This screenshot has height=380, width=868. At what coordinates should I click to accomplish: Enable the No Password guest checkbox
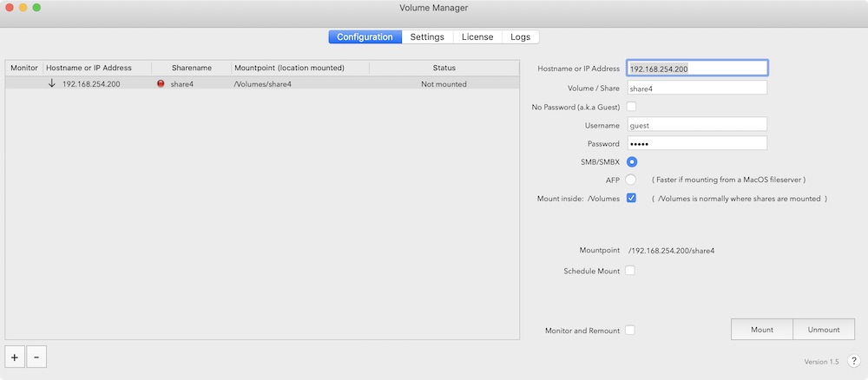(631, 107)
